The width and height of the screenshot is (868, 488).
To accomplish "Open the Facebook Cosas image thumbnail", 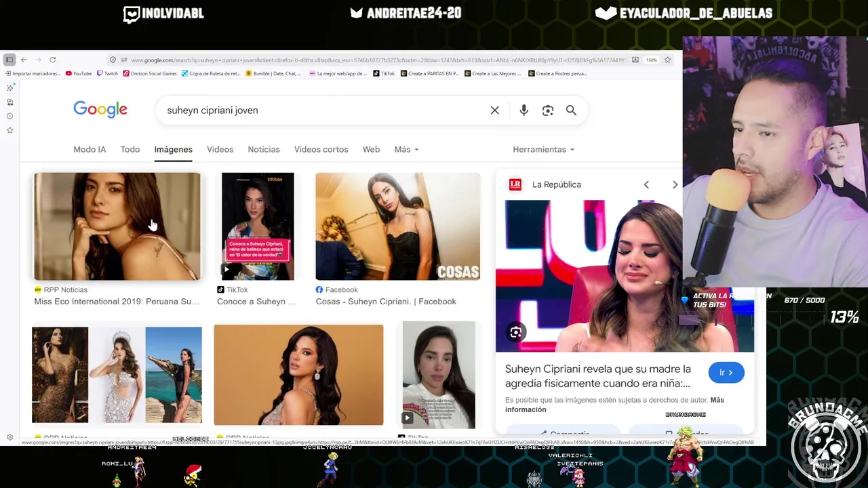I will [x=397, y=226].
